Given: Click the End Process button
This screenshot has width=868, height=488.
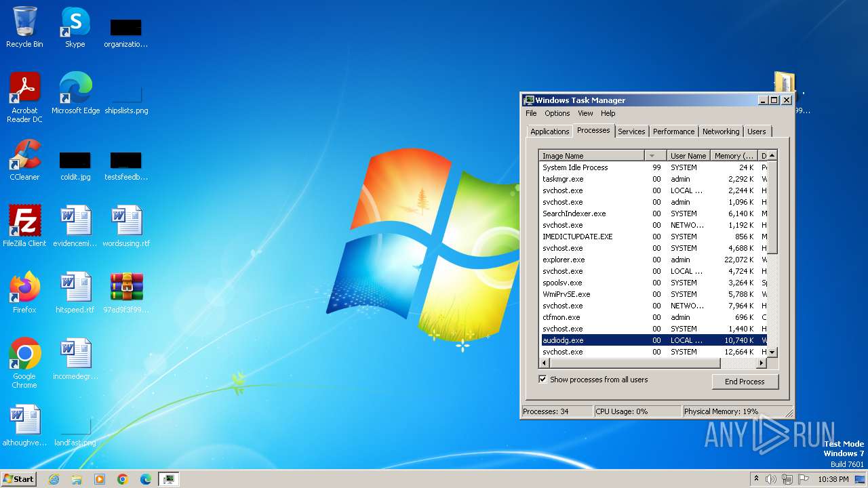Looking at the screenshot, I should [745, 382].
